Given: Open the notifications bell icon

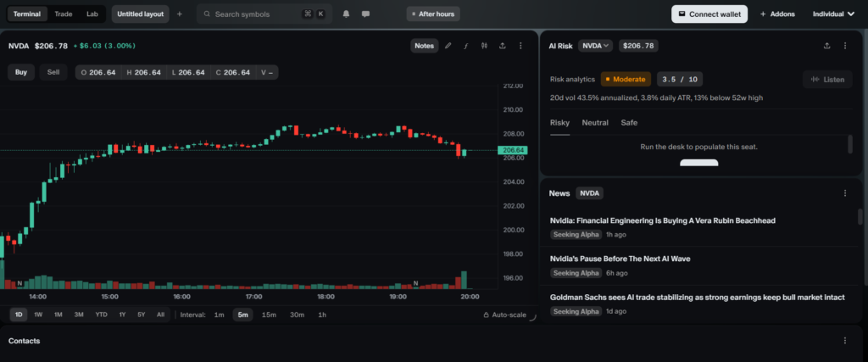Looking at the screenshot, I should pos(347,14).
